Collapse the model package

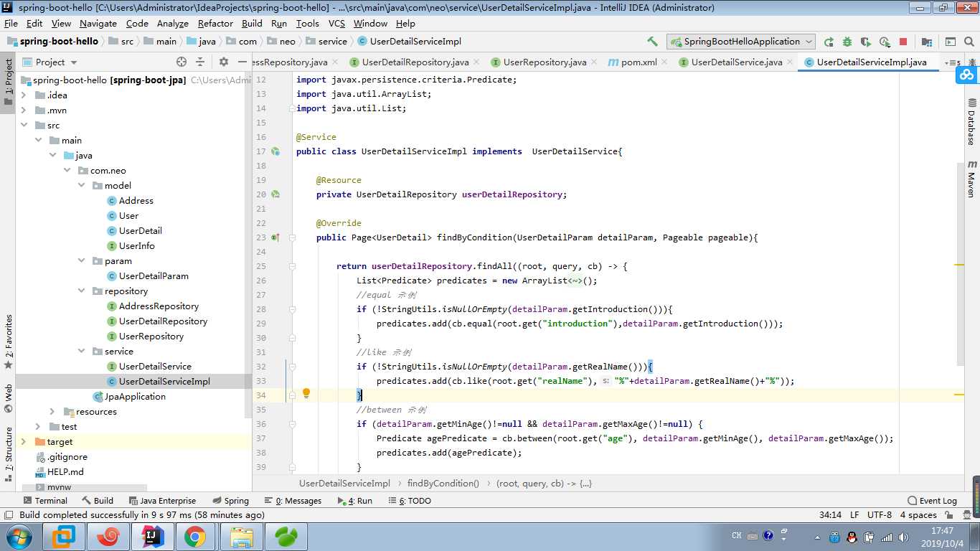point(82,186)
